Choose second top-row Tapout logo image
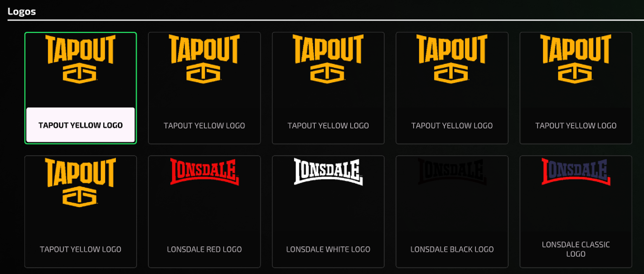The height and width of the screenshot is (274, 644). [204, 59]
